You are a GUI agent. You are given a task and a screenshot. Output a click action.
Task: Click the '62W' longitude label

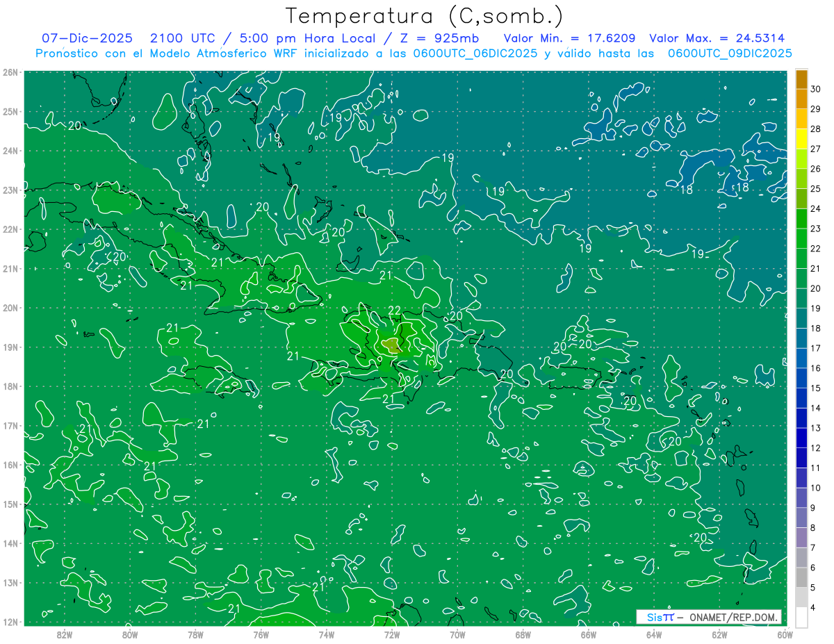[719, 634]
